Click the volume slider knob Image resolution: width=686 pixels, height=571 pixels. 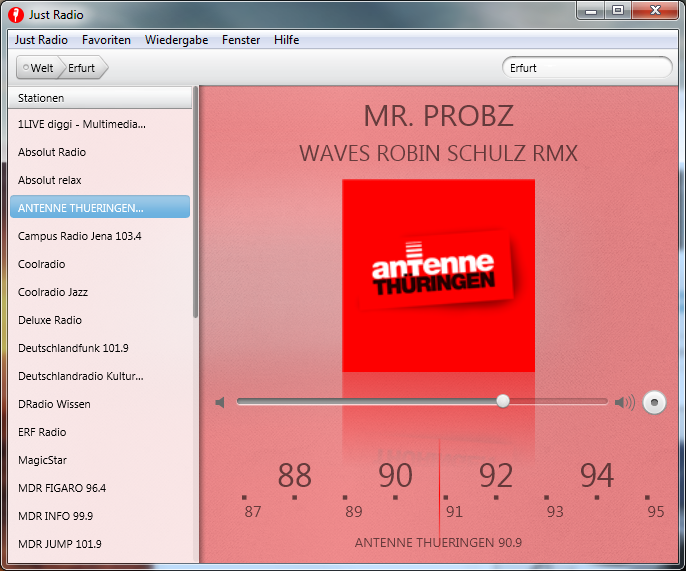coord(503,401)
